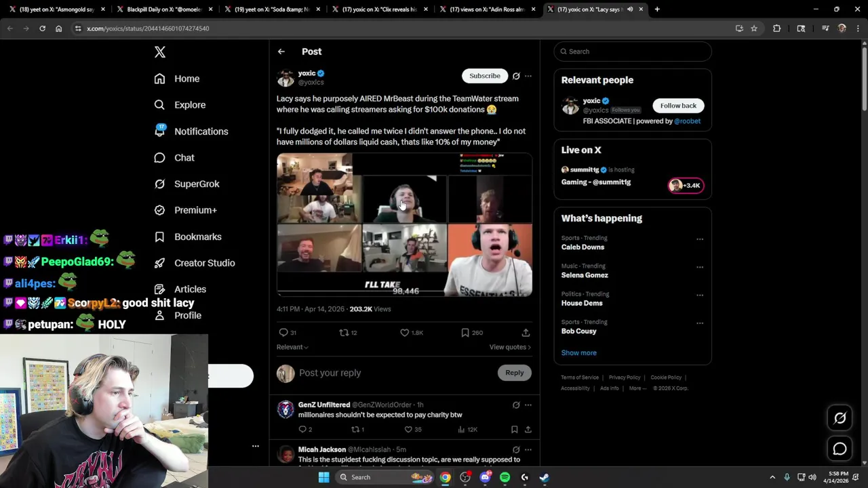The width and height of the screenshot is (868, 488).
Task: Open SuperGrok from the sidebar
Action: click(186, 184)
